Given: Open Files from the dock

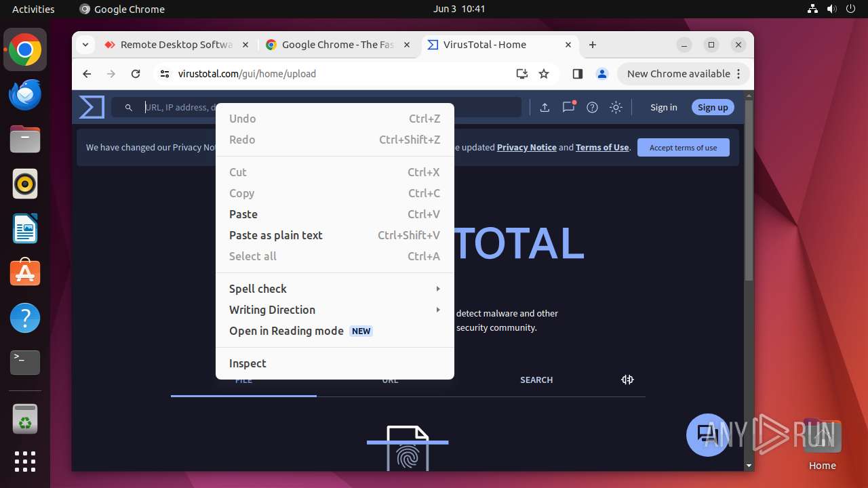Looking at the screenshot, I should click(x=25, y=139).
